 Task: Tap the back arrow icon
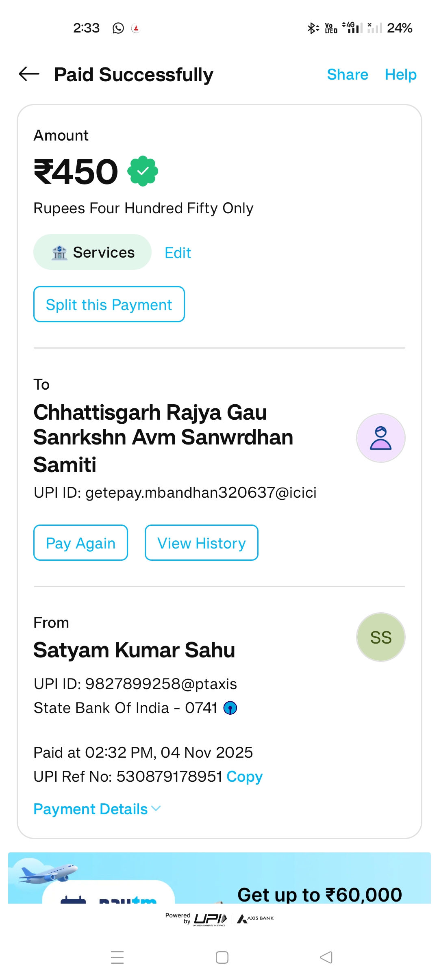pyautogui.click(x=29, y=74)
